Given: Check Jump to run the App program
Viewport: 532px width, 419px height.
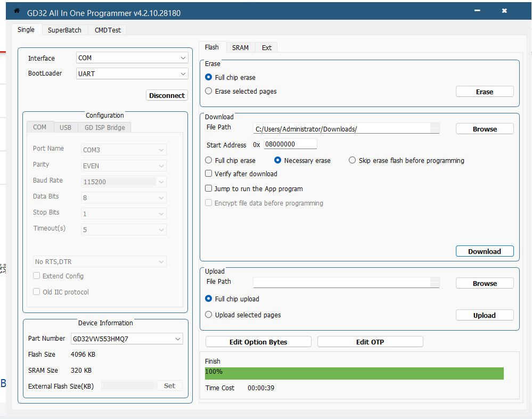Looking at the screenshot, I should [209, 188].
